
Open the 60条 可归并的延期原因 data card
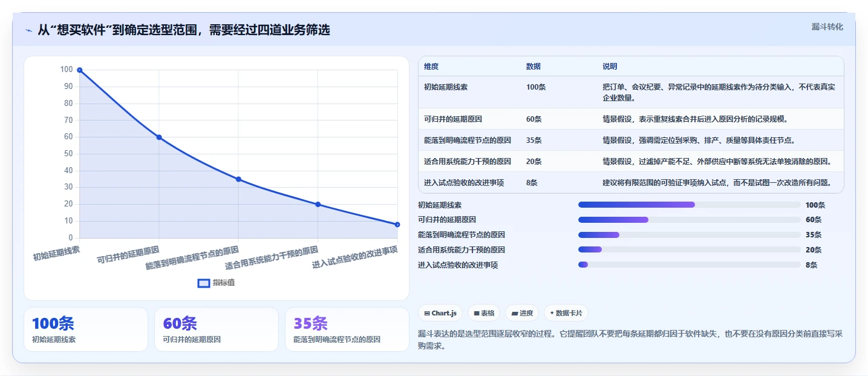coord(216,329)
